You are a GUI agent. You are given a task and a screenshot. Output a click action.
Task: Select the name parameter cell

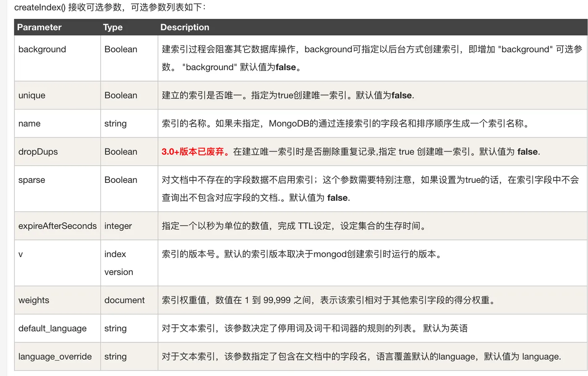(58, 124)
